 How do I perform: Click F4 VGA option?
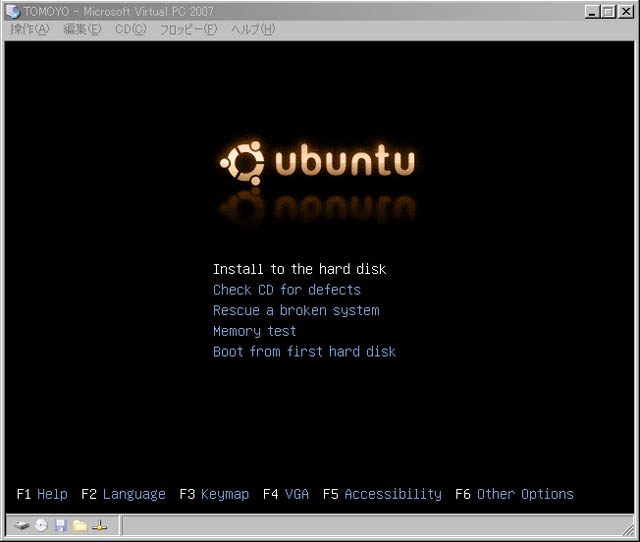tap(286, 494)
